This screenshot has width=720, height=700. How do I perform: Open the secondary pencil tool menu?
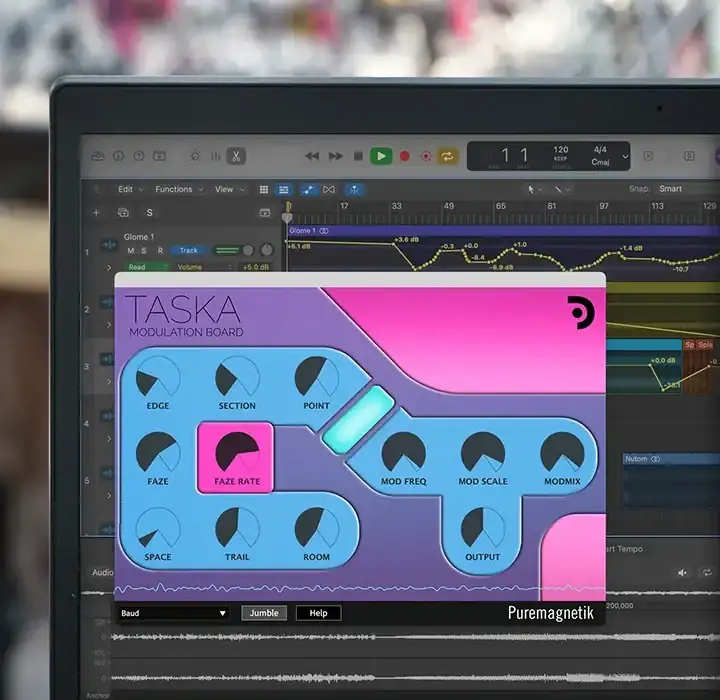tap(562, 189)
